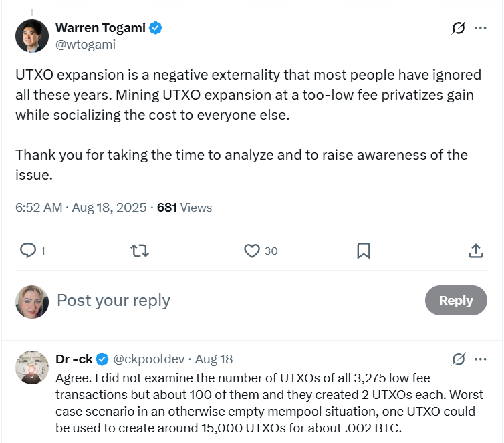Open the @ckpooldev handle link
Image resolution: width=504 pixels, height=443 pixels.
click(x=149, y=359)
